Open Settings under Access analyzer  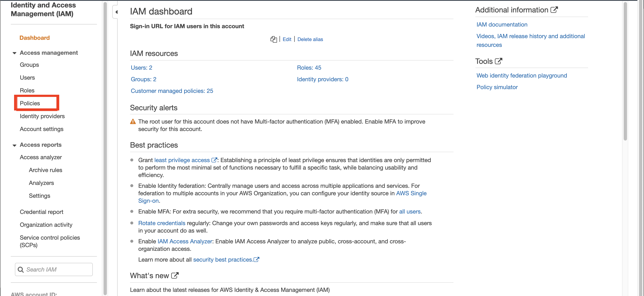tap(40, 196)
